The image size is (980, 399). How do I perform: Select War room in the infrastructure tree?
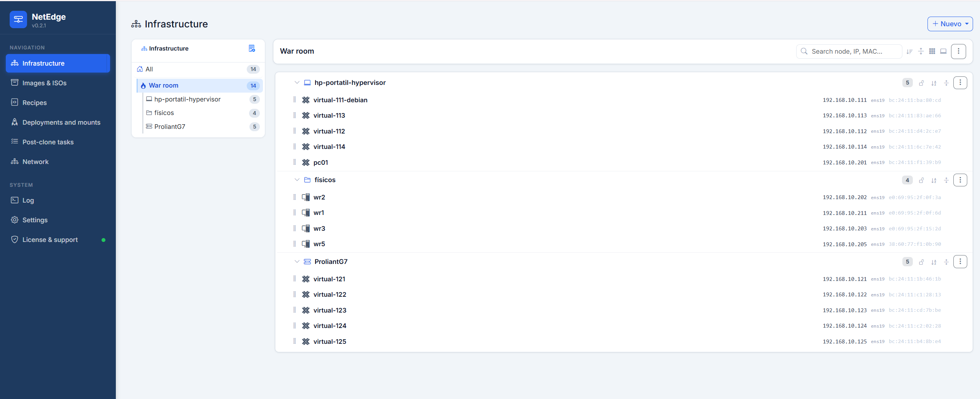point(200,85)
